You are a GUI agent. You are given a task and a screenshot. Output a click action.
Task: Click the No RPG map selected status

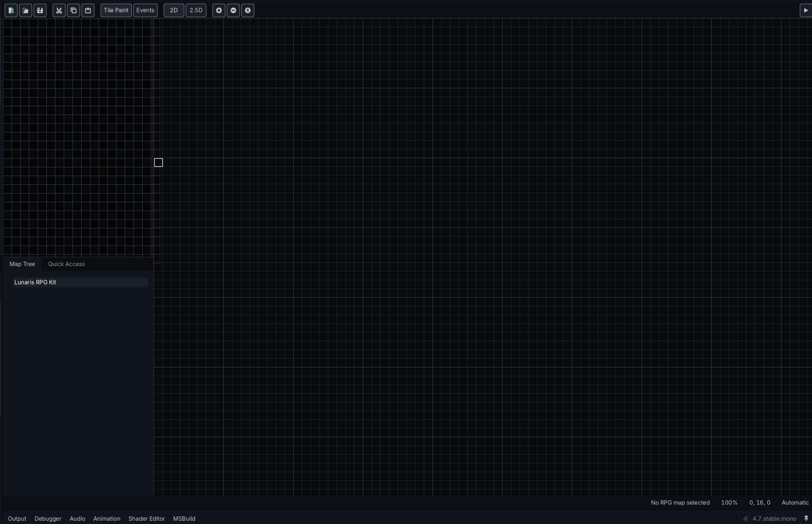680,503
